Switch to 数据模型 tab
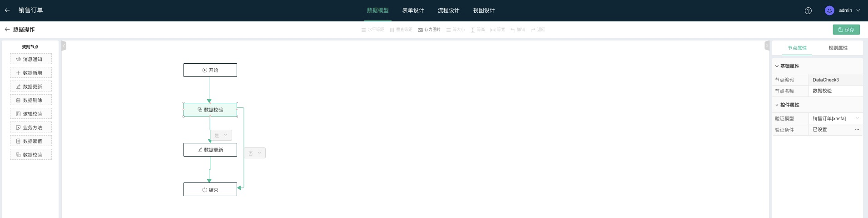868x218 pixels. [378, 10]
